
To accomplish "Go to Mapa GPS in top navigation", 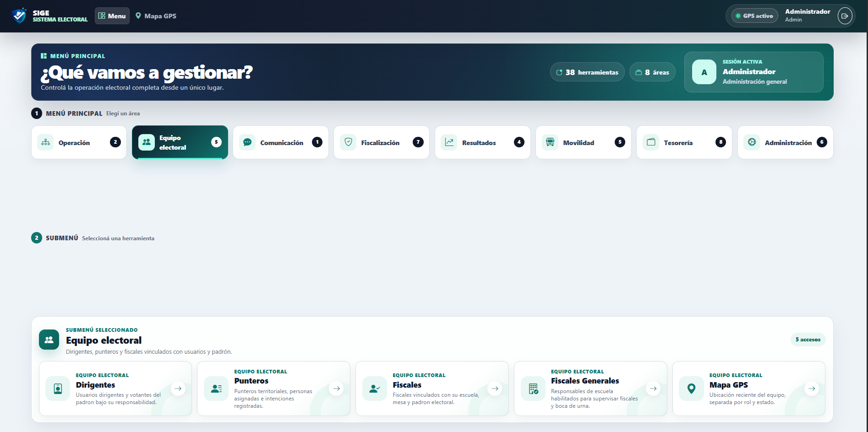I will pyautogui.click(x=156, y=16).
